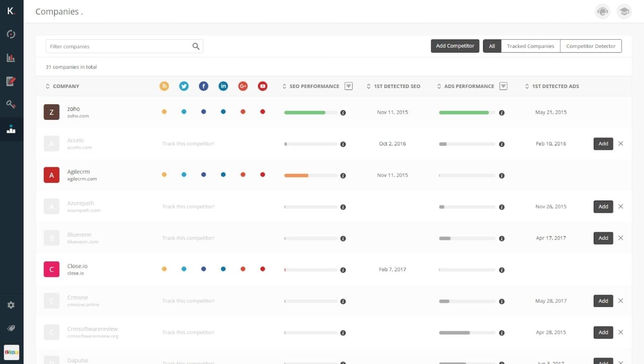Dismiss the Crmsoftwarereview suggestion

click(621, 332)
